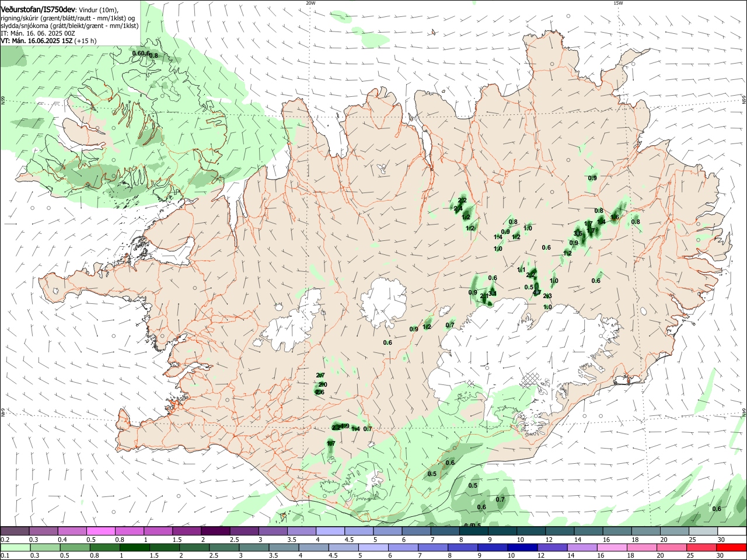Click the '2.0' precipitation value on the map
Viewport: 747px width, 560px height.
[323, 384]
